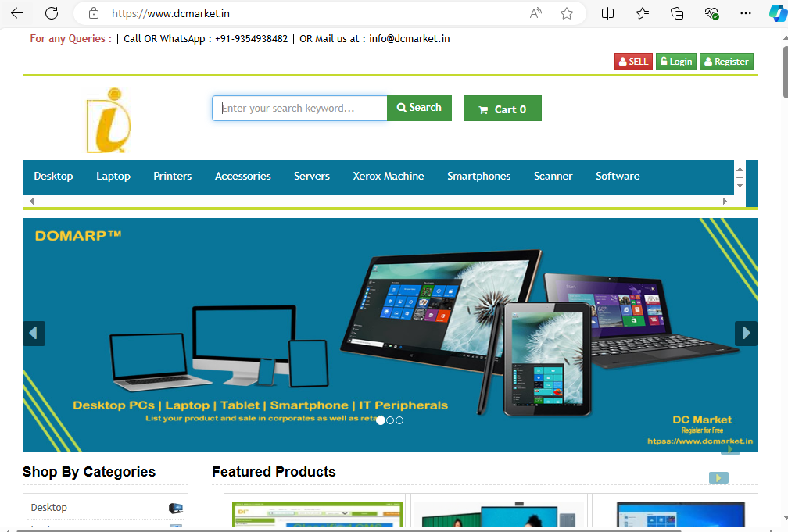The image size is (788, 532).
Task: Click the Desktop category icon in sidebar
Action: [175, 507]
